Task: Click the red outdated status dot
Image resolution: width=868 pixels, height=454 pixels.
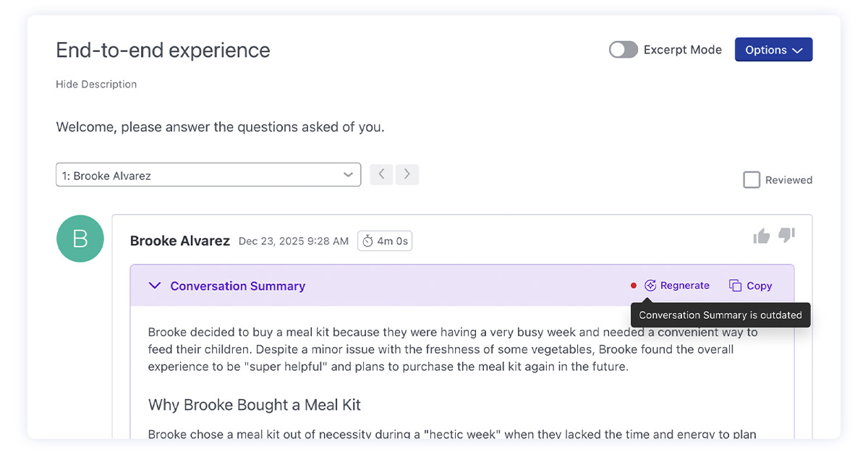Action: pyautogui.click(x=634, y=286)
